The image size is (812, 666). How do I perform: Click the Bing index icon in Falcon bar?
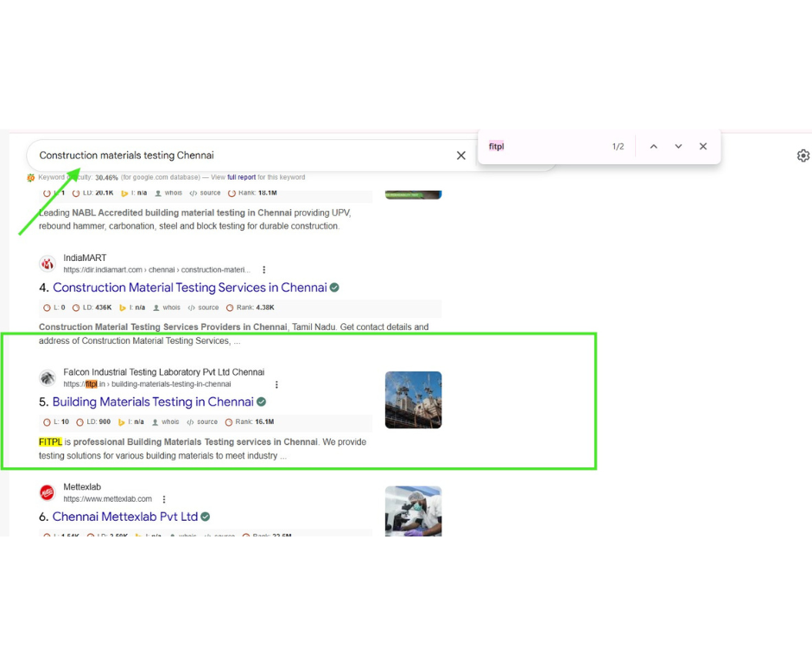[x=121, y=422]
